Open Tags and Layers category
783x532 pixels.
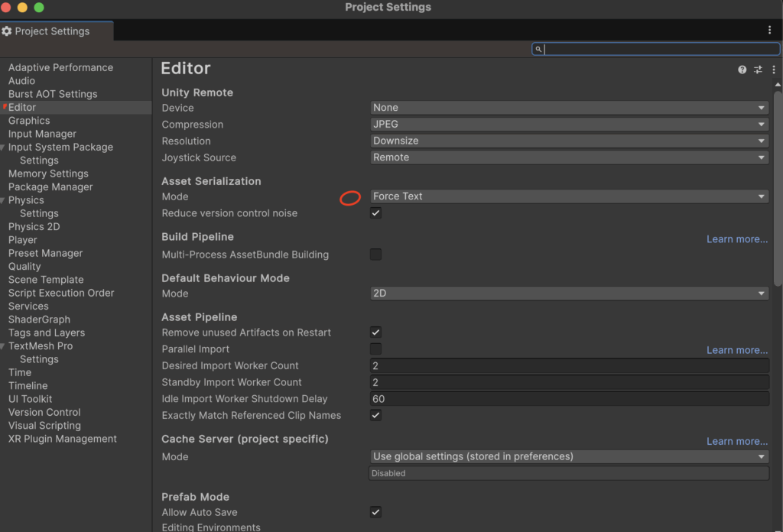point(47,332)
